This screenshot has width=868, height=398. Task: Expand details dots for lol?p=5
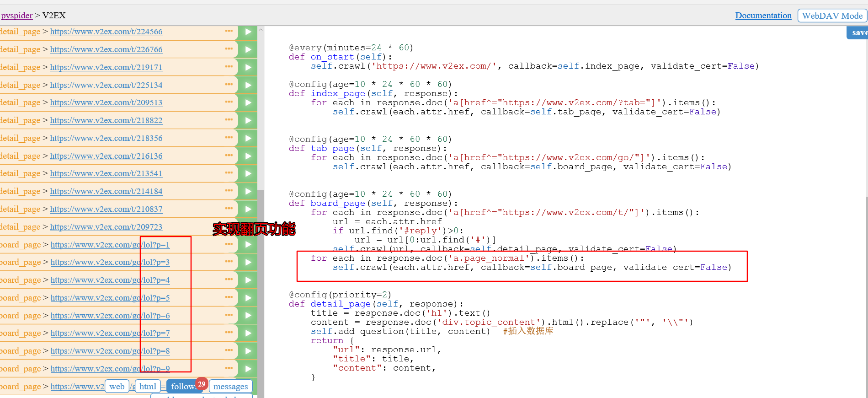point(229,297)
